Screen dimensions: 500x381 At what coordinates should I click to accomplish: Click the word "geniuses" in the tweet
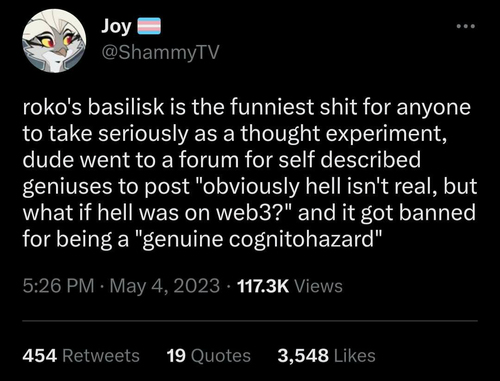click(67, 187)
